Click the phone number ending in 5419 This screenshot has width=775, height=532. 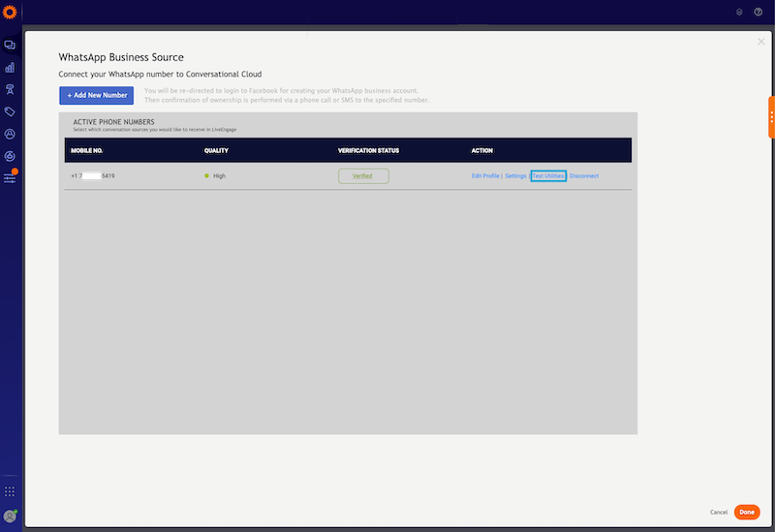(x=93, y=176)
